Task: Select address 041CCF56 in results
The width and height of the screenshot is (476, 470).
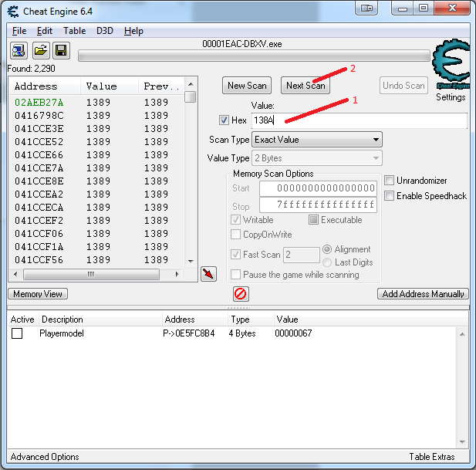Action: point(39,259)
